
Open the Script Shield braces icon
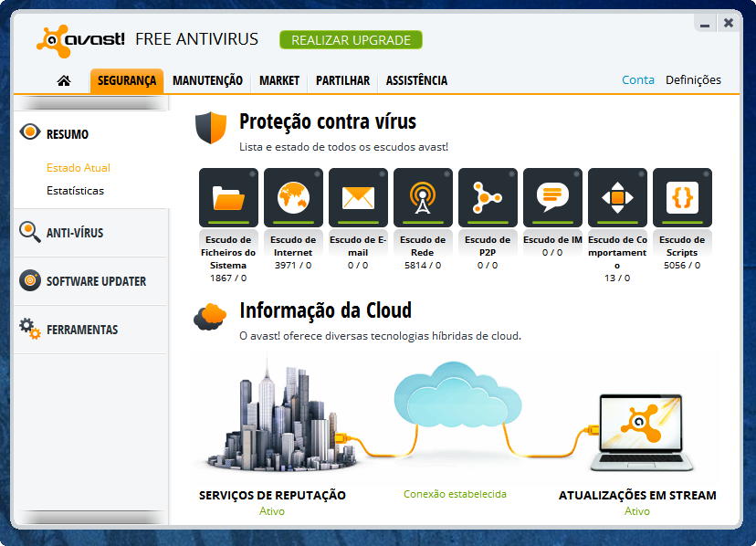682,197
